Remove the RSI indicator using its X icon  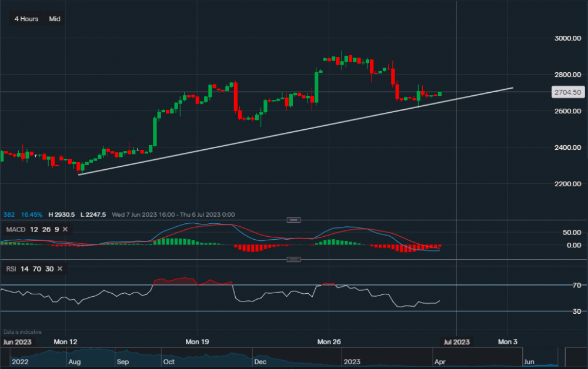point(59,269)
